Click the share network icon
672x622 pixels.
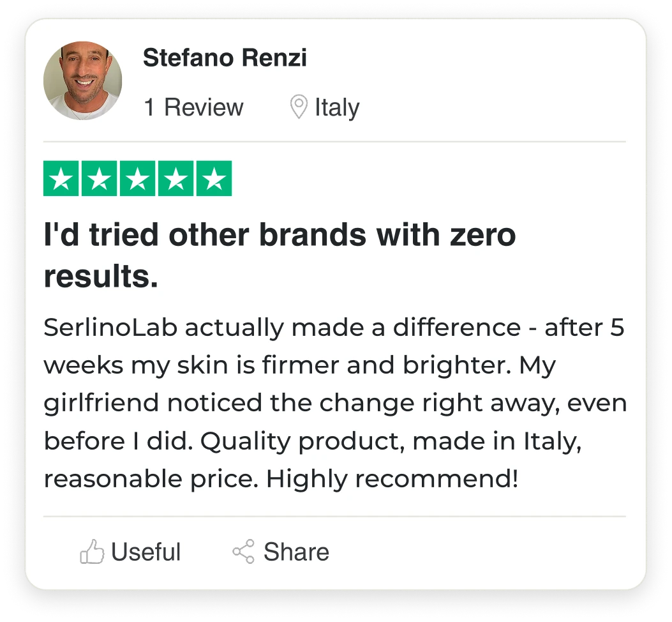coord(243,552)
